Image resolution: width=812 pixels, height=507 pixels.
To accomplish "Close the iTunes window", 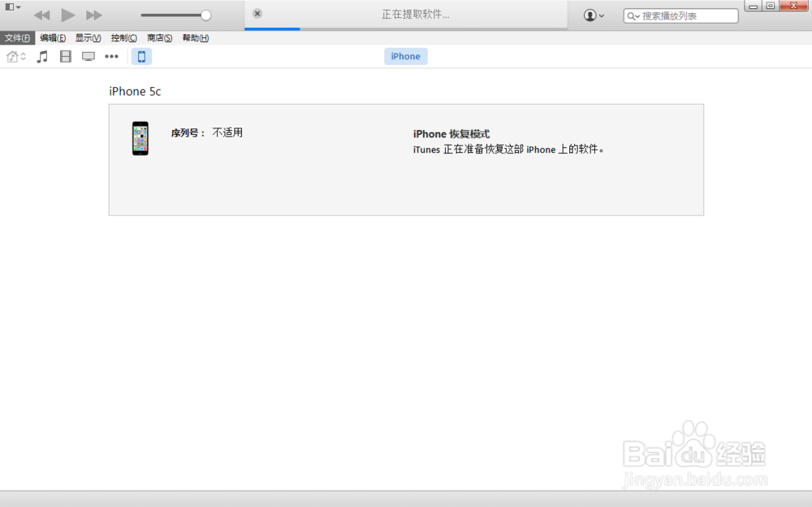I will tap(794, 6).
